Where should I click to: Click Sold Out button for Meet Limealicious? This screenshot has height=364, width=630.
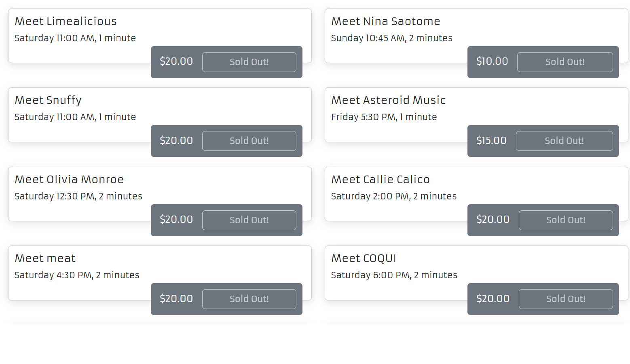click(x=249, y=62)
